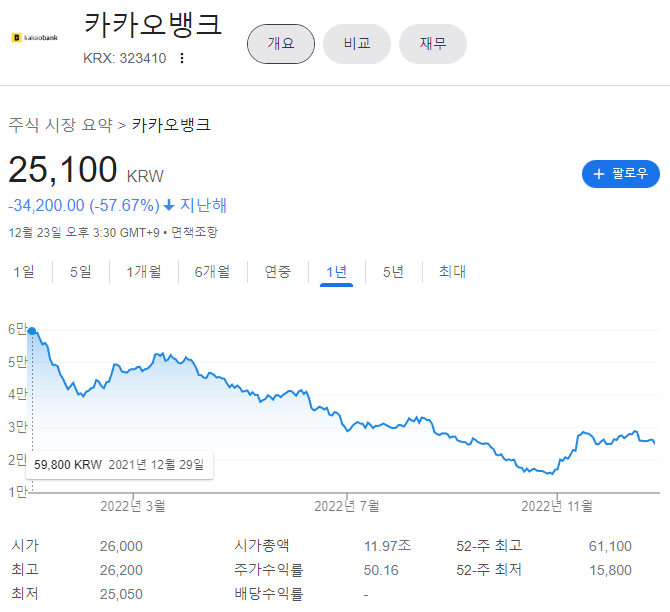
Task: Click the blue data point on chart
Action: coord(32,331)
